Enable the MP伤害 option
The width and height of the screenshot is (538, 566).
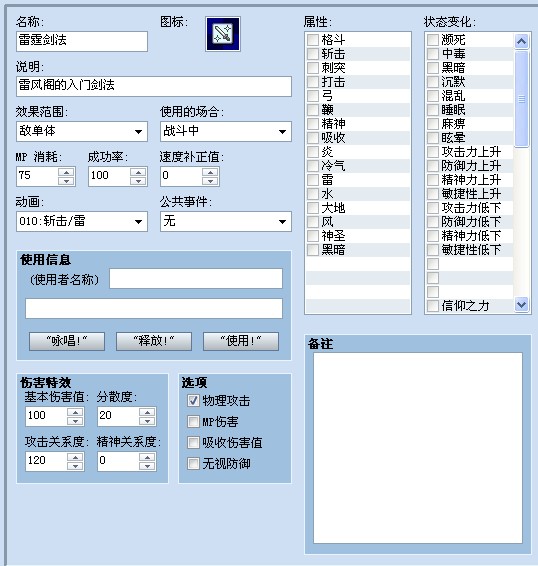pyautogui.click(x=193, y=422)
